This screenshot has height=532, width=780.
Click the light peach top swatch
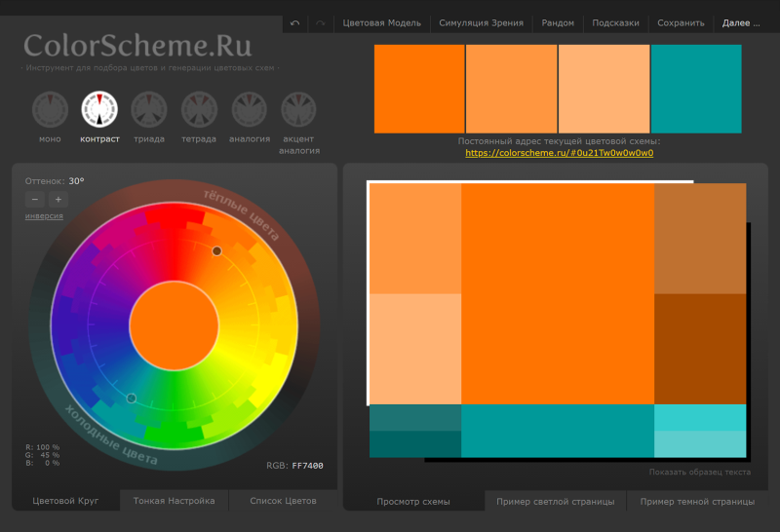tap(604, 89)
